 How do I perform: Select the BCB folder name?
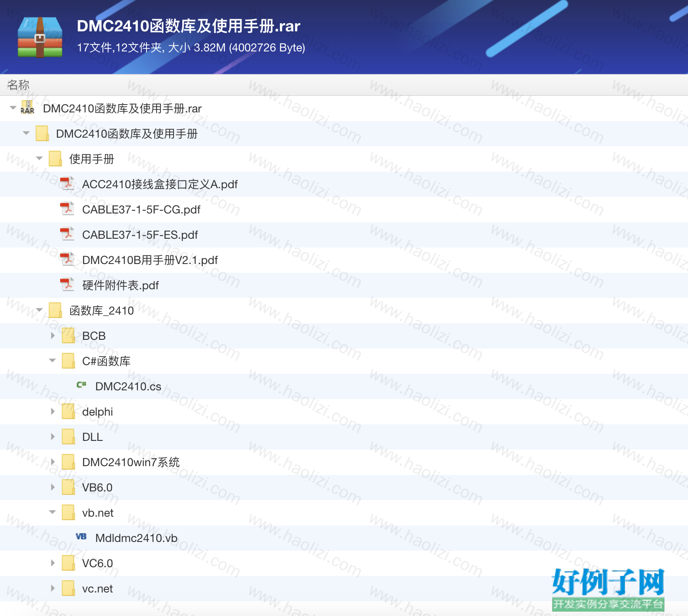pyautogui.click(x=94, y=336)
